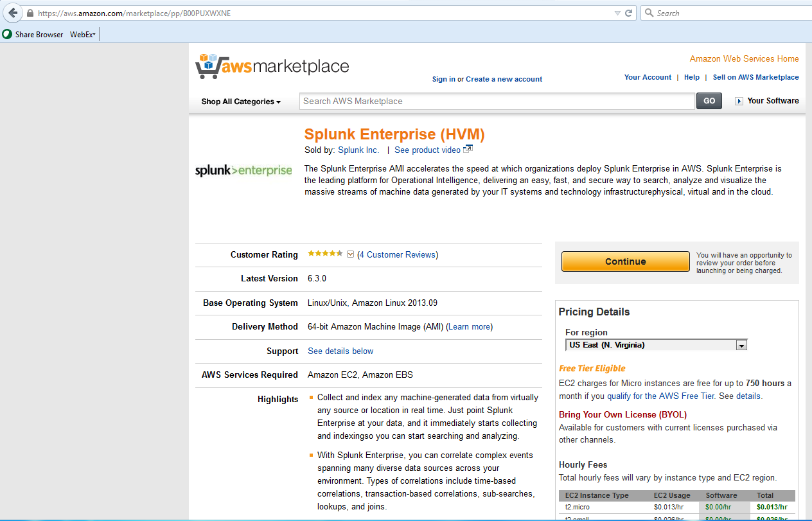Reload the page with the refresh icon
The width and height of the screenshot is (812, 521).
tap(628, 12)
